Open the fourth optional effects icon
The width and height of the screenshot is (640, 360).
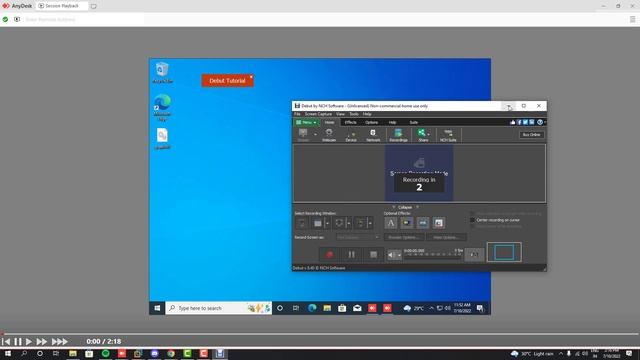439,223
